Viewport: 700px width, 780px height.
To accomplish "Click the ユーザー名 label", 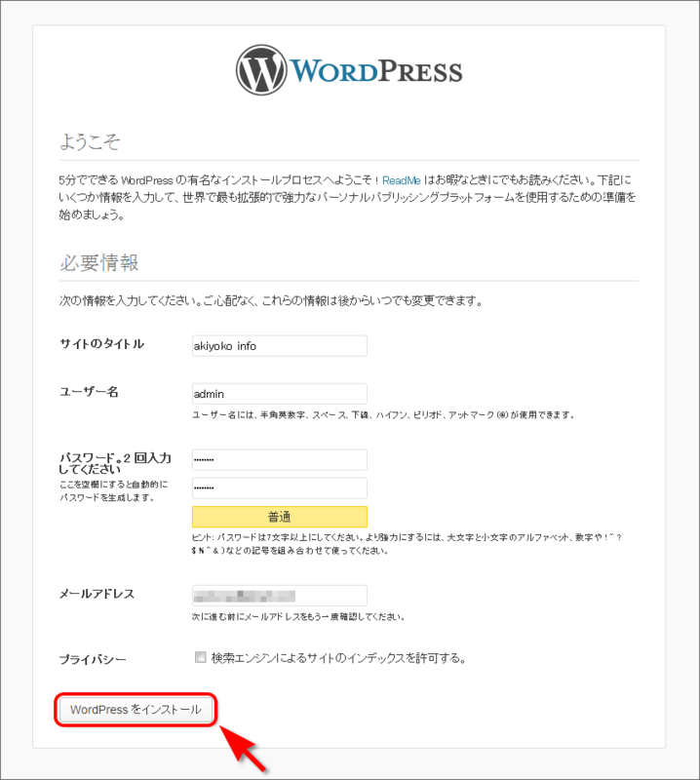I will [89, 392].
